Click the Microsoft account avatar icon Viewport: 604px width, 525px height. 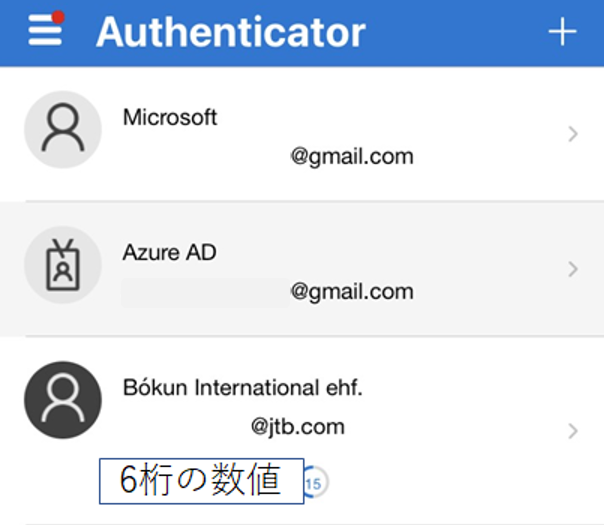coord(62,130)
